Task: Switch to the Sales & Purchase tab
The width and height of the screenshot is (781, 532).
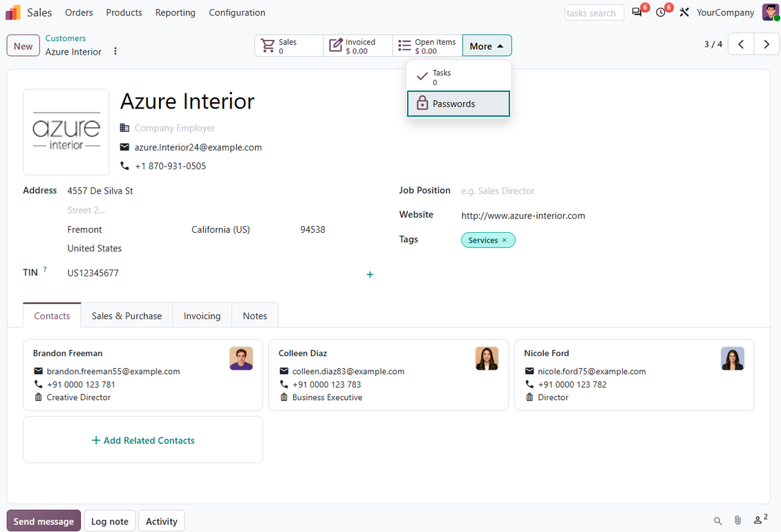Action: pyautogui.click(x=126, y=316)
